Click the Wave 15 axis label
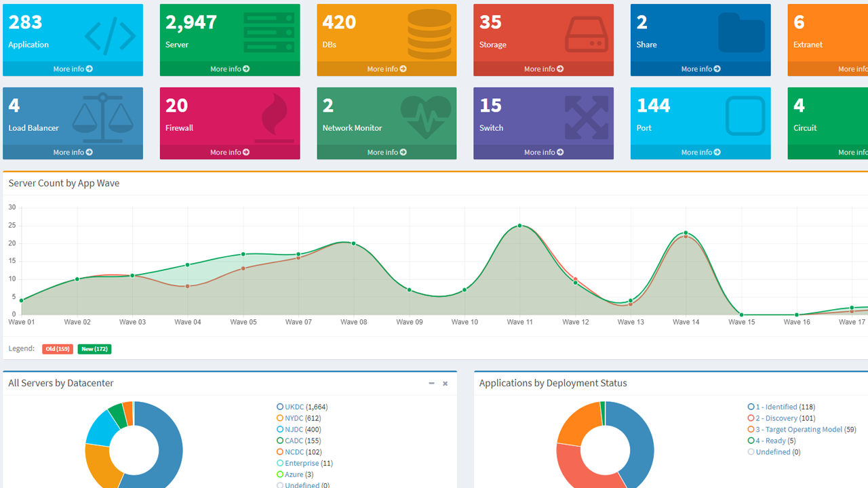Screen dimensions: 868x488 click(742, 322)
